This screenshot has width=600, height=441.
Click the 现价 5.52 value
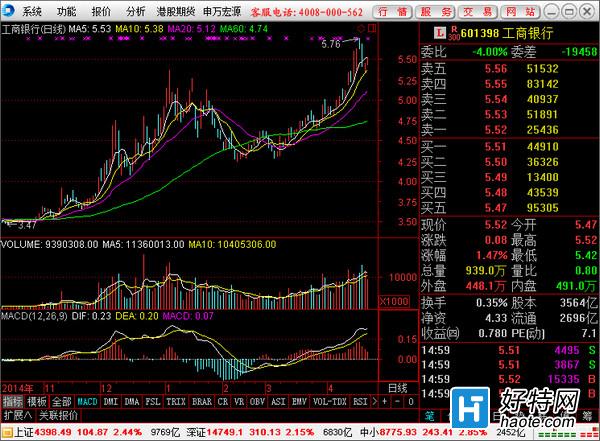point(496,225)
